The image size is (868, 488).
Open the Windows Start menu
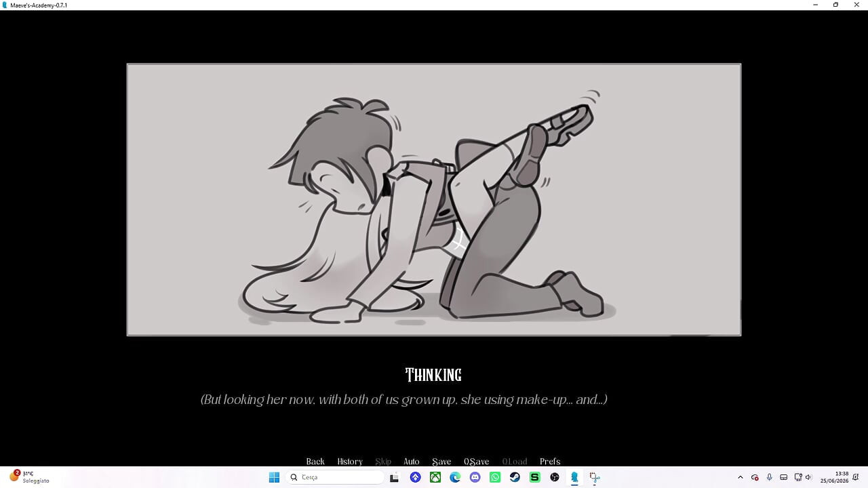(274, 477)
